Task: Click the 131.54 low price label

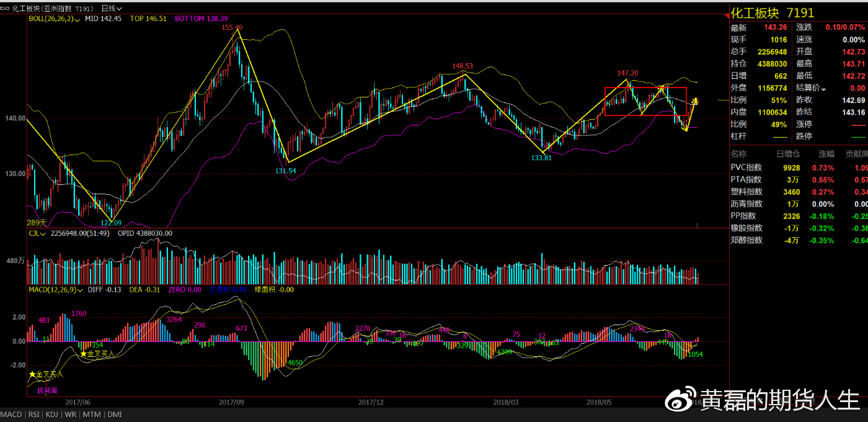Action: (286, 170)
